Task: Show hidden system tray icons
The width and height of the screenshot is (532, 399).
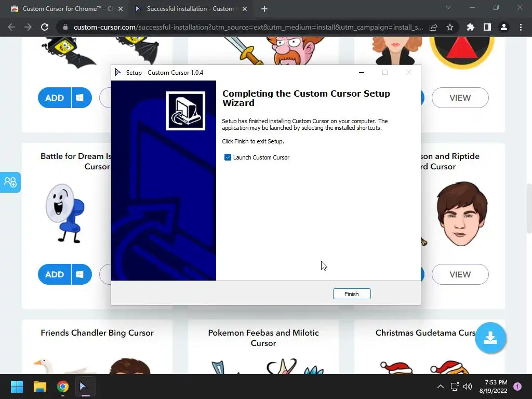Action: 441,387
